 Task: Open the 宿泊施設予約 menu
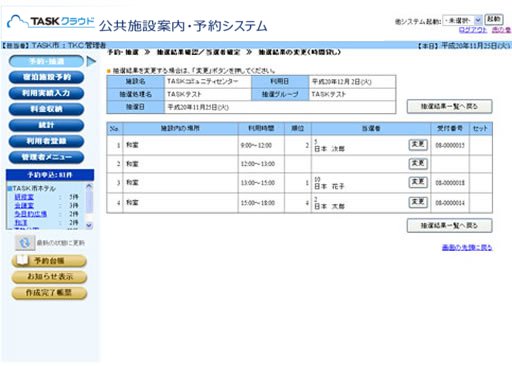pos(46,77)
